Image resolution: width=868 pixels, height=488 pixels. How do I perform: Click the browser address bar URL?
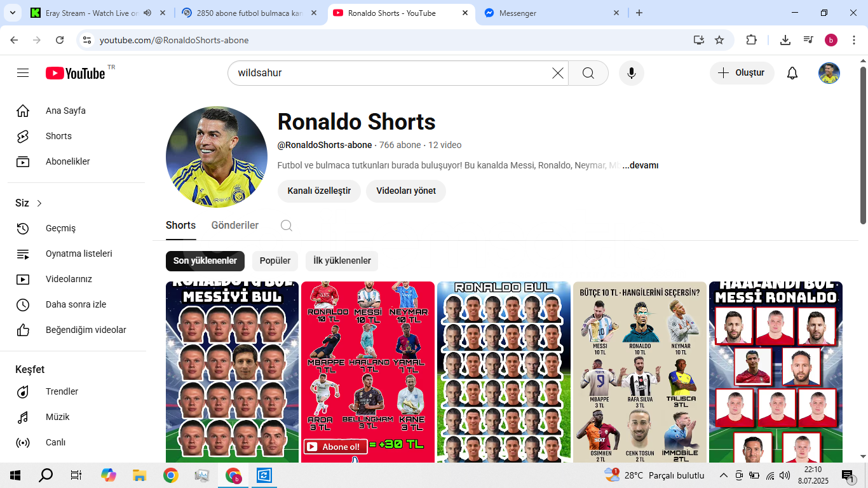(x=174, y=40)
